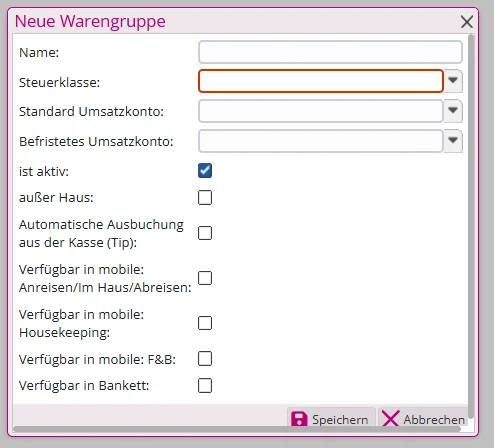Image resolution: width=494 pixels, height=448 pixels.
Task: Click the floppy disk save icon
Action: click(299, 419)
